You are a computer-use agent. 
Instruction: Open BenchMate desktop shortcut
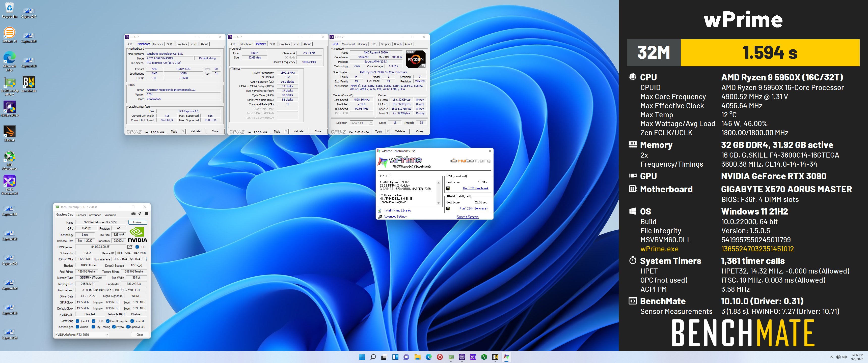pos(29,84)
